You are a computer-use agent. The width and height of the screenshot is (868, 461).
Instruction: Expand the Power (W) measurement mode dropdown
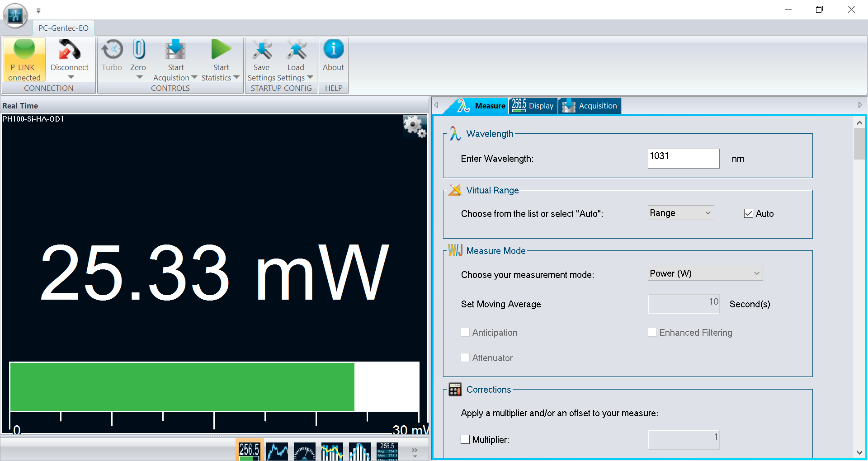pos(705,273)
